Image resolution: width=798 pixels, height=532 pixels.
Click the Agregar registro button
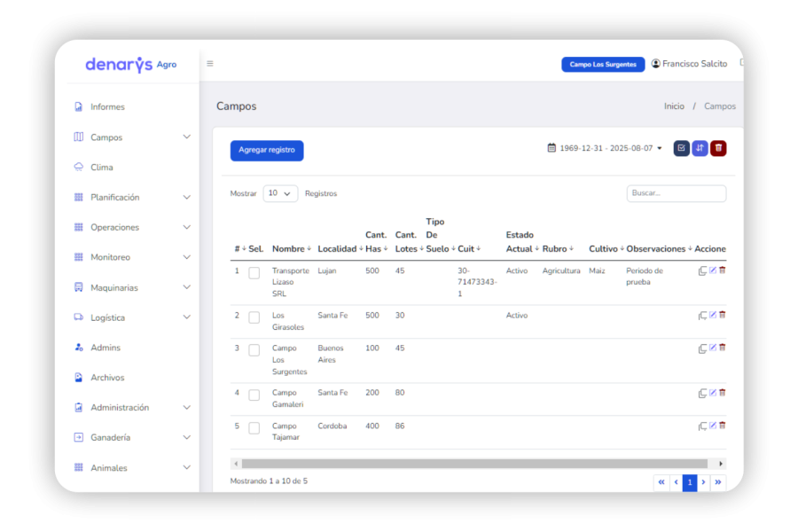pos(267,150)
